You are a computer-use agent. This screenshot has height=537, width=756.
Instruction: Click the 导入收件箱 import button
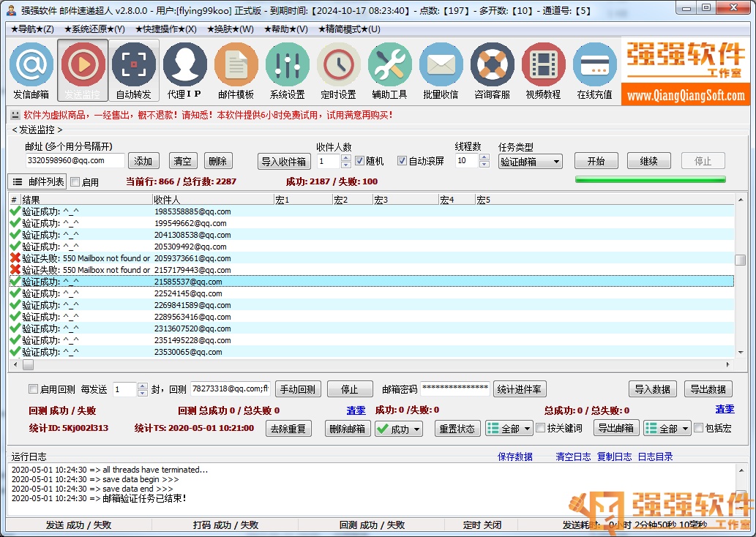[284, 162]
